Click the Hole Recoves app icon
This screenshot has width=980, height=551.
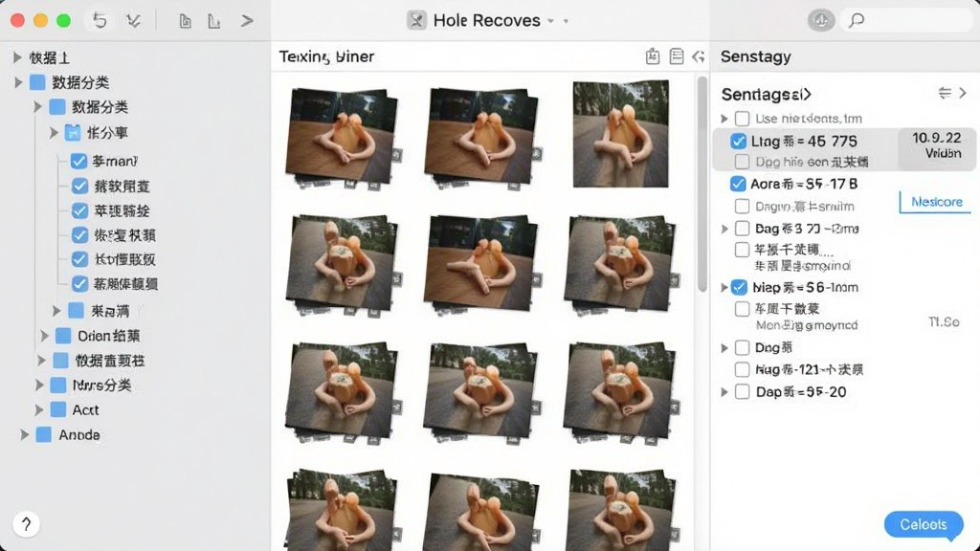[416, 21]
